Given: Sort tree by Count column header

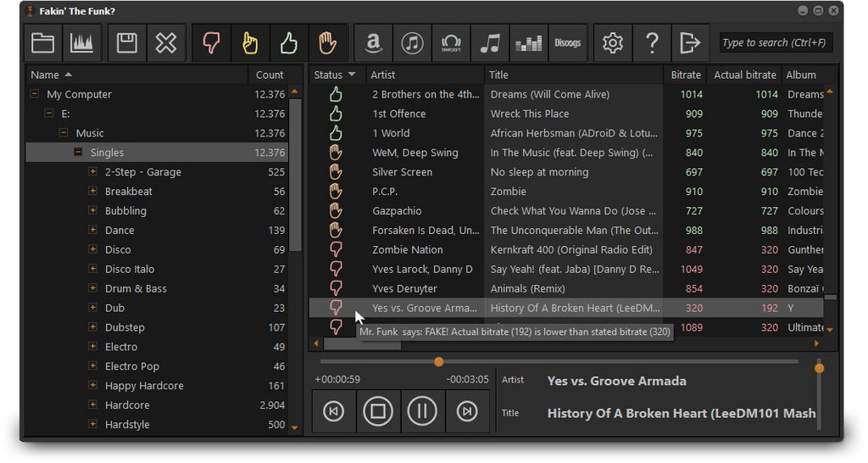Looking at the screenshot, I should 269,75.
